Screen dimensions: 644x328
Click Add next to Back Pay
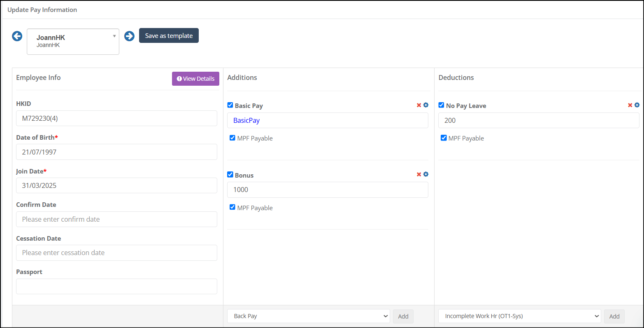[403, 316]
